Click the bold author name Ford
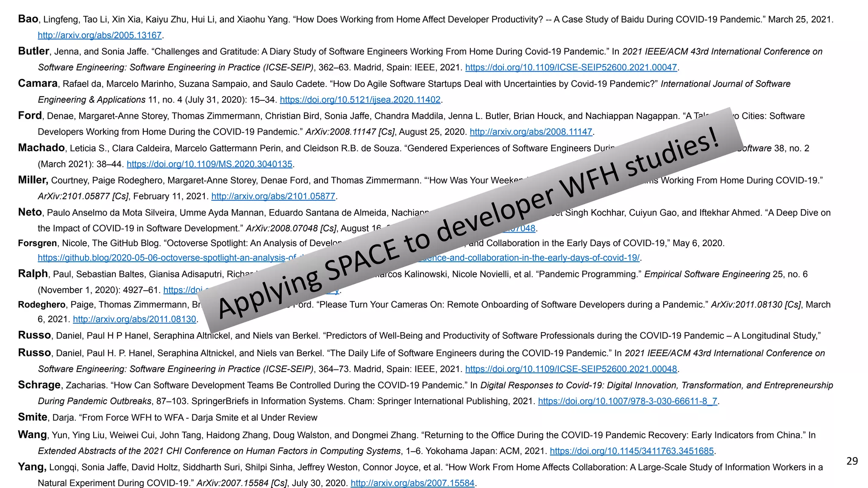 30,116
